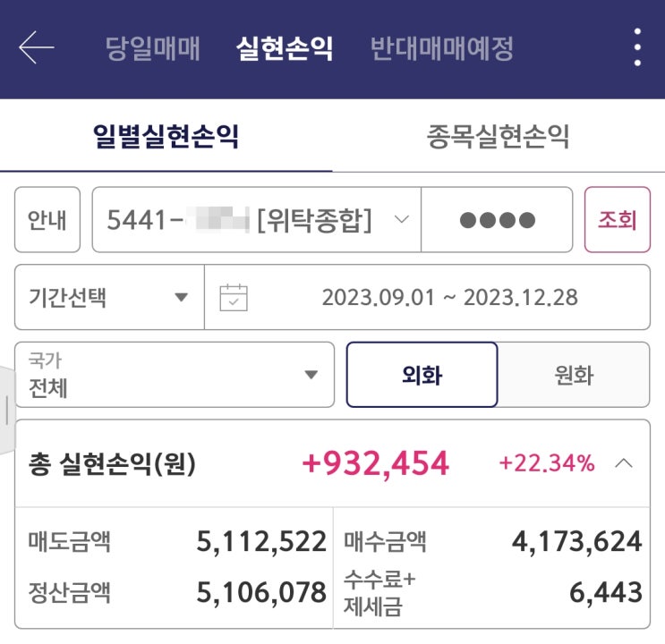Select the 외화 currency toggle
The width and height of the screenshot is (665, 644).
[422, 375]
